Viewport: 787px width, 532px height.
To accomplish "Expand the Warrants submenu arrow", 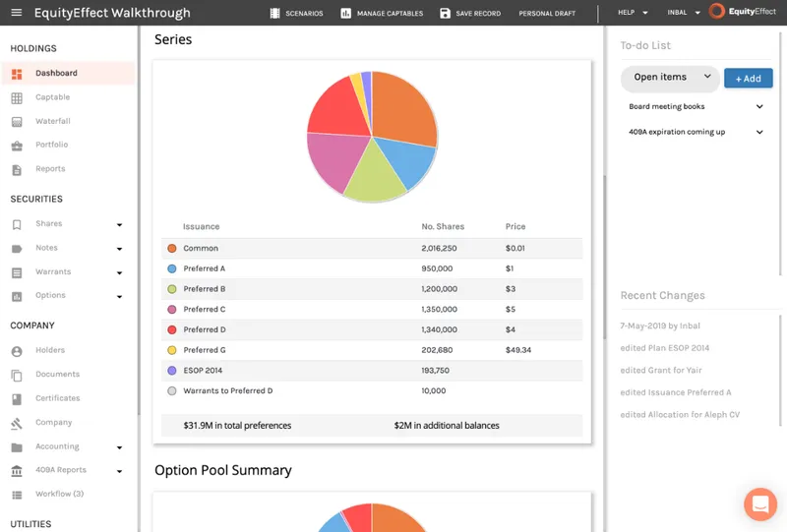I will point(119,272).
